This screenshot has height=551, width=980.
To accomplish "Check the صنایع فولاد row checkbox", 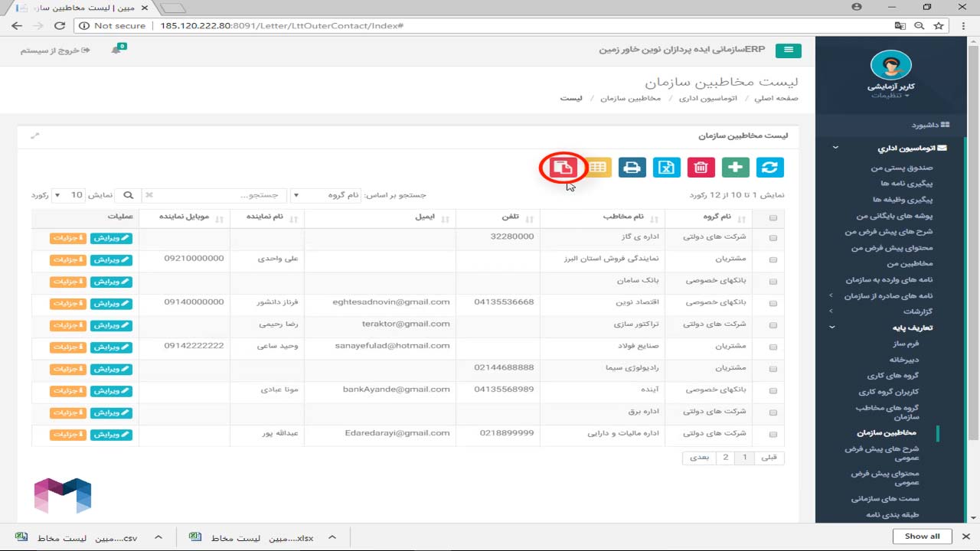I will [773, 347].
